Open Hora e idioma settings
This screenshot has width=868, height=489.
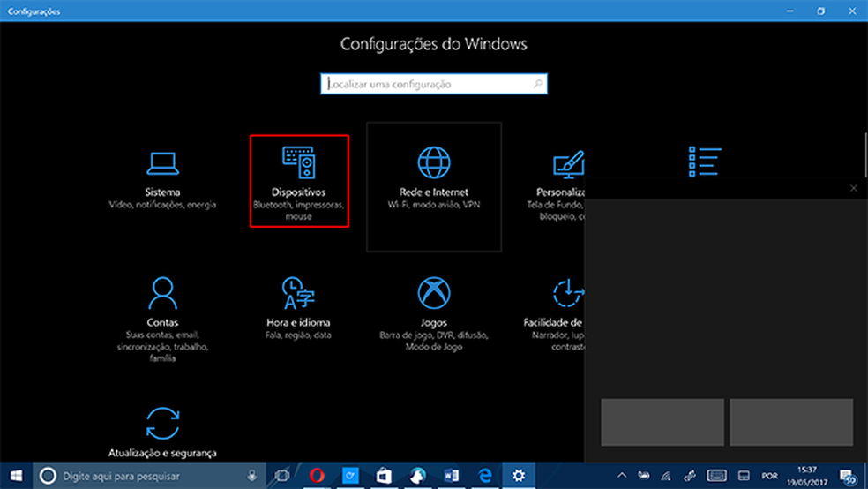pyautogui.click(x=298, y=308)
